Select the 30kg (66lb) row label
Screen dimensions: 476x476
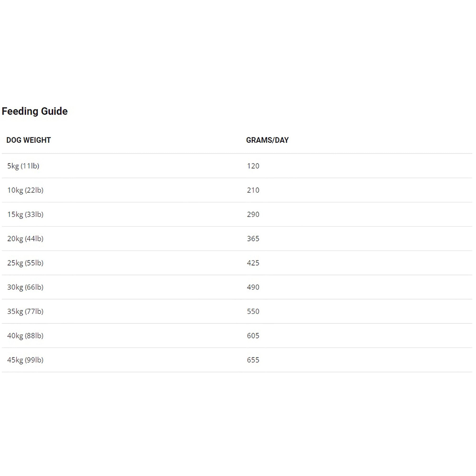coord(25,287)
